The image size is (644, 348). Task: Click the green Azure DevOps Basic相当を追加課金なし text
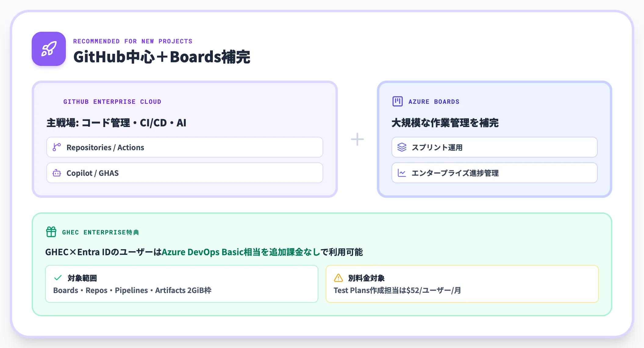tap(241, 252)
